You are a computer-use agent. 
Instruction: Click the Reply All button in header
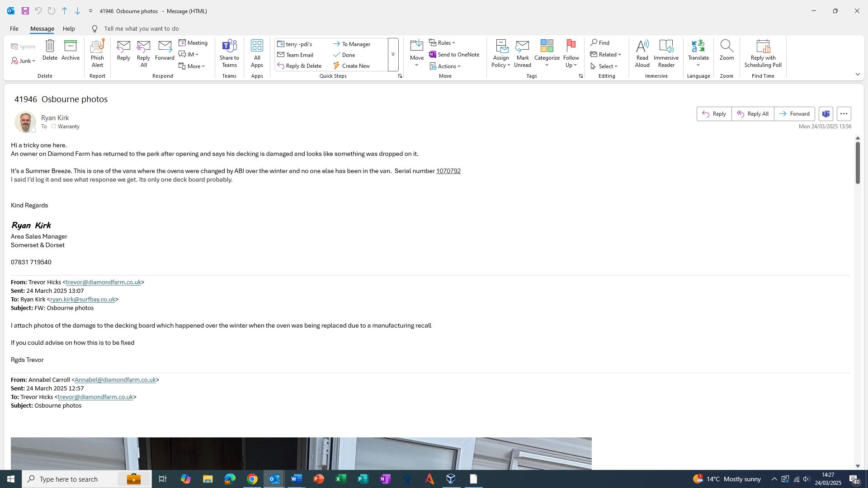click(x=753, y=114)
